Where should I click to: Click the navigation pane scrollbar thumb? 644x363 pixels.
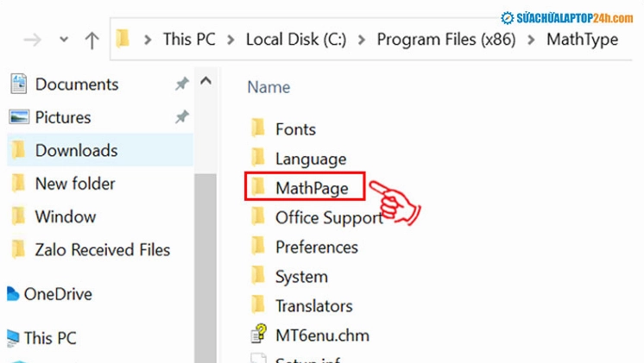[x=205, y=268]
